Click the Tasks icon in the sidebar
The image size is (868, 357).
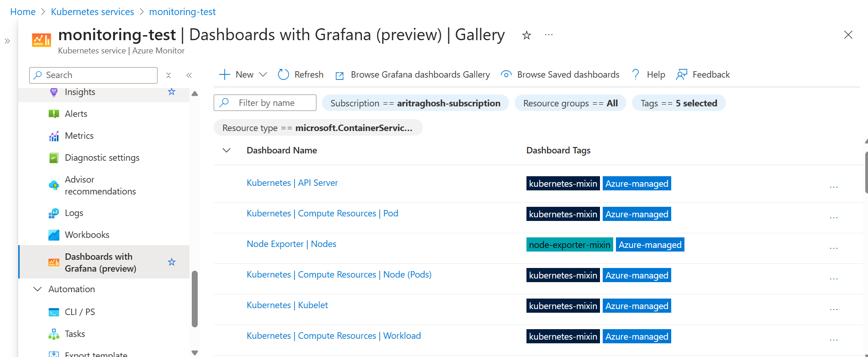[x=54, y=334]
